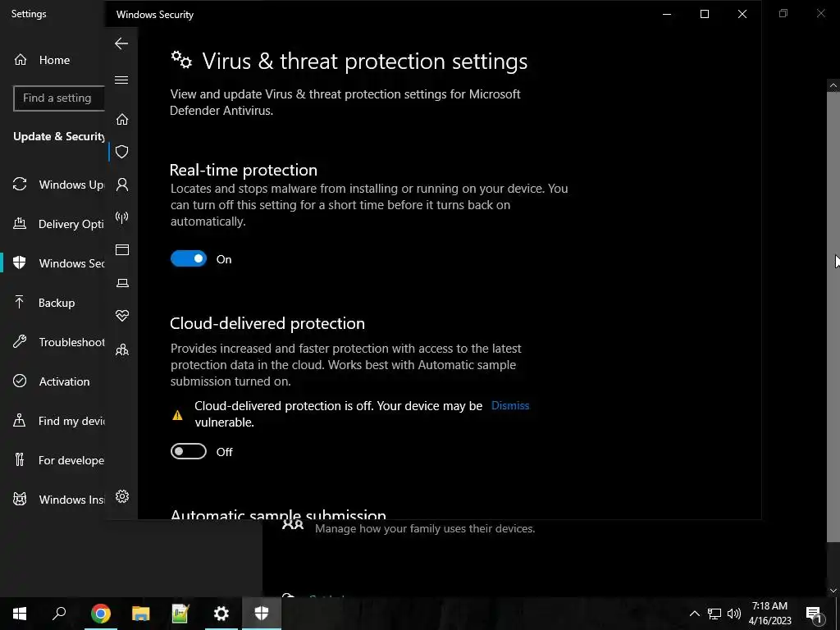Screen dimensions: 840x630
Task: Click the Find a setting search box
Action: [x=59, y=98]
